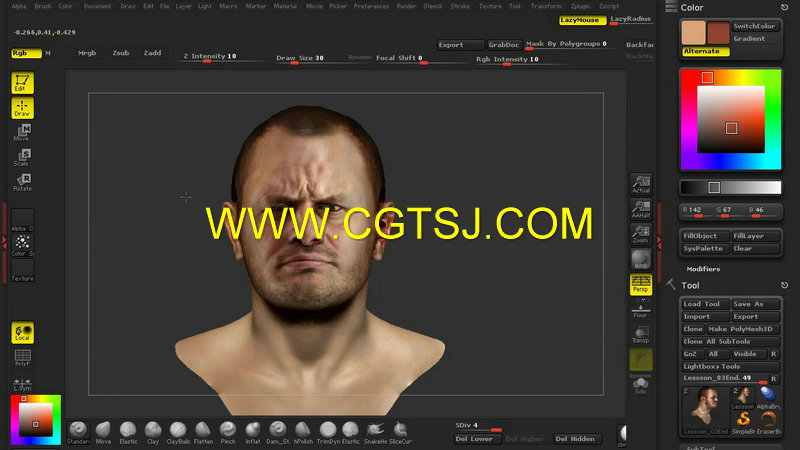Open the Stroke menu

[x=460, y=6]
